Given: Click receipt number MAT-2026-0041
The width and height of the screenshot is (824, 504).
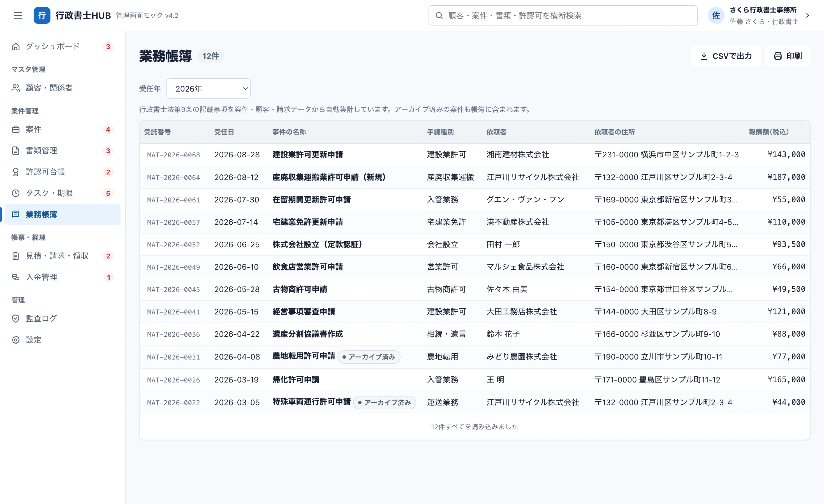Looking at the screenshot, I should pyautogui.click(x=173, y=312).
